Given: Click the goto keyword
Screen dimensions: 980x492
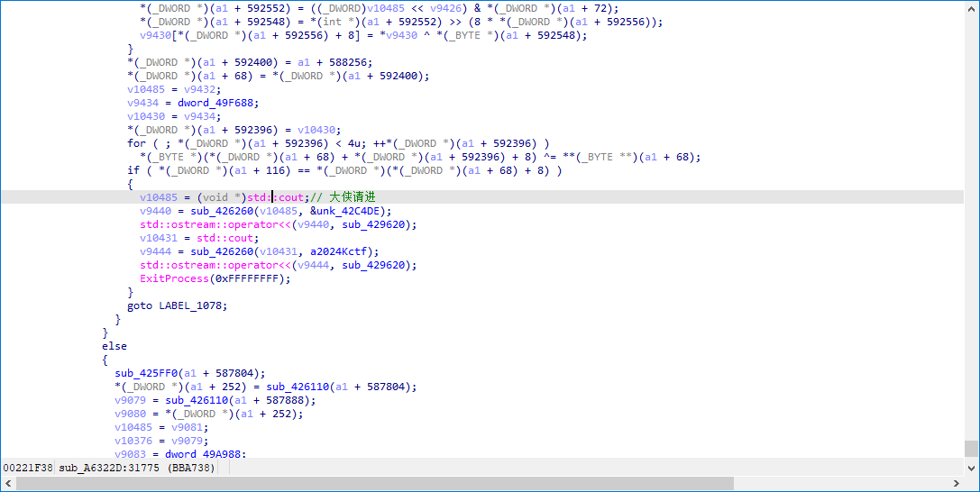Looking at the screenshot, I should [x=140, y=306].
